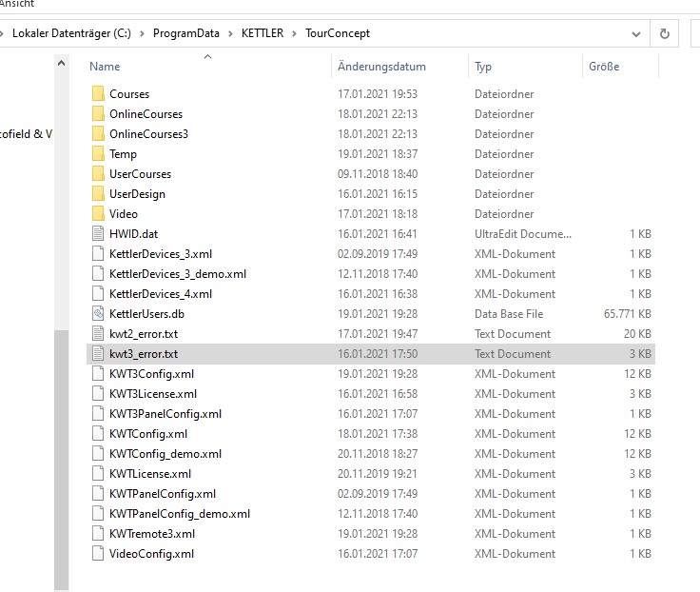Select the HWID.dat file name
Image resolution: width=700 pixels, height=592 pixels.
tap(133, 234)
